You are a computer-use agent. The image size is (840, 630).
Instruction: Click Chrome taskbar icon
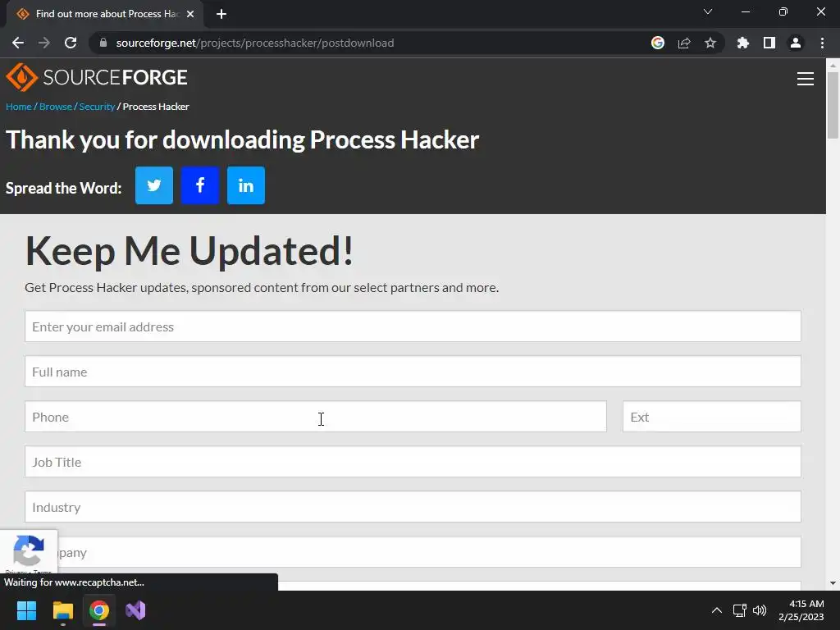pos(99,610)
